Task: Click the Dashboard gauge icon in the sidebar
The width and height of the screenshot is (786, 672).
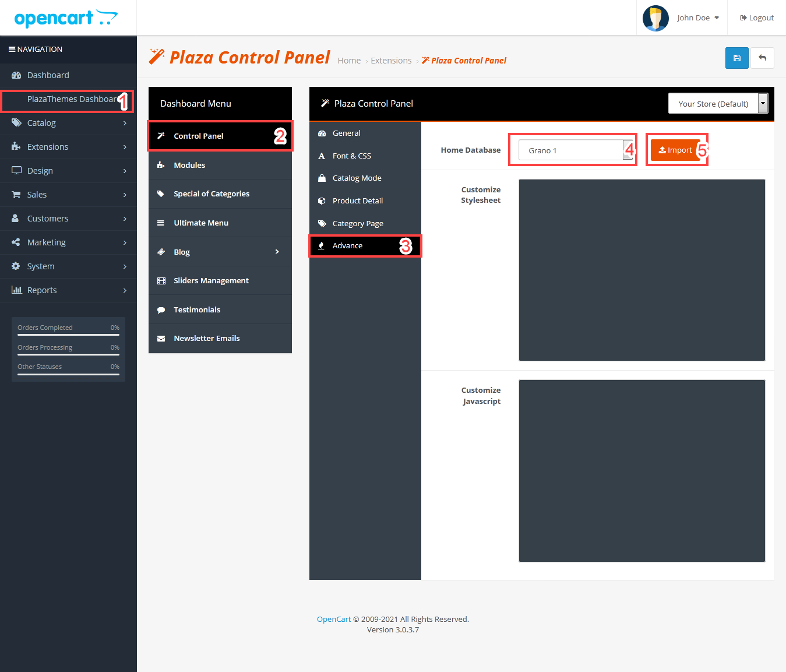Action: (16, 75)
